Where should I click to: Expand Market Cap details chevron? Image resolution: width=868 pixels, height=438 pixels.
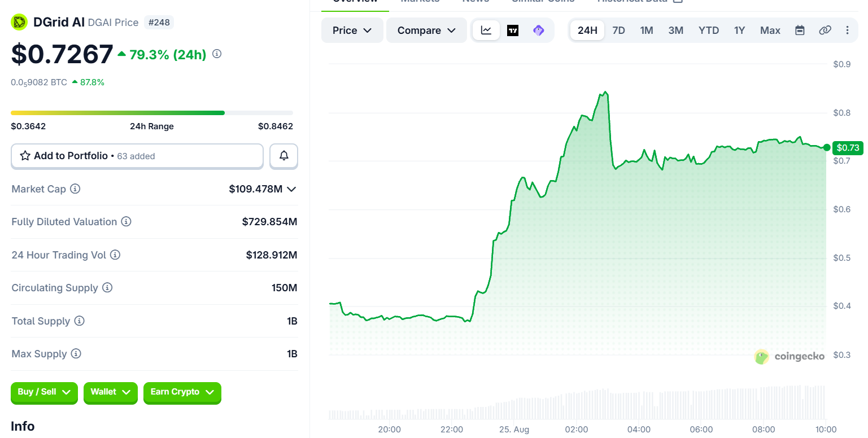291,189
